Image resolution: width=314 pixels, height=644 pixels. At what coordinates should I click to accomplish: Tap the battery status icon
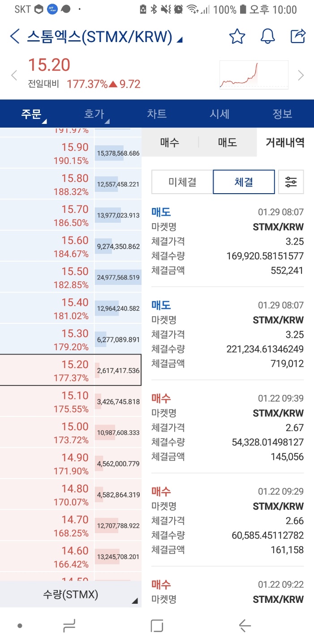point(243,9)
